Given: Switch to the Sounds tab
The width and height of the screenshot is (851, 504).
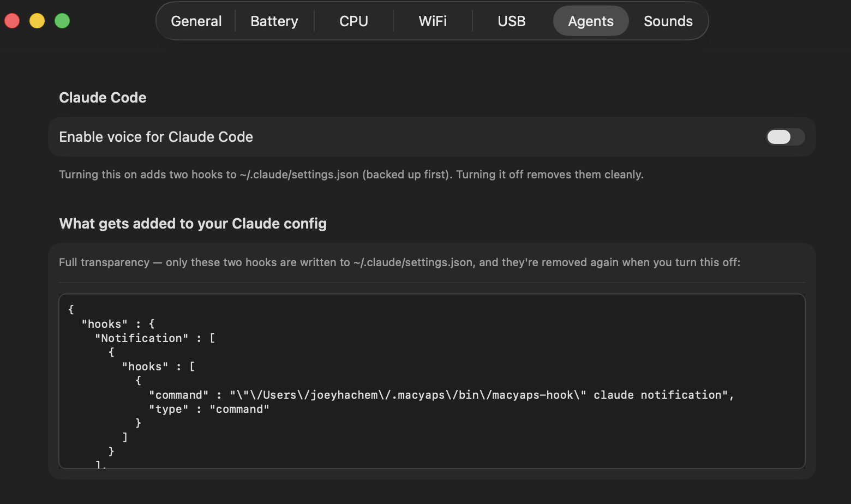Looking at the screenshot, I should coord(668,21).
